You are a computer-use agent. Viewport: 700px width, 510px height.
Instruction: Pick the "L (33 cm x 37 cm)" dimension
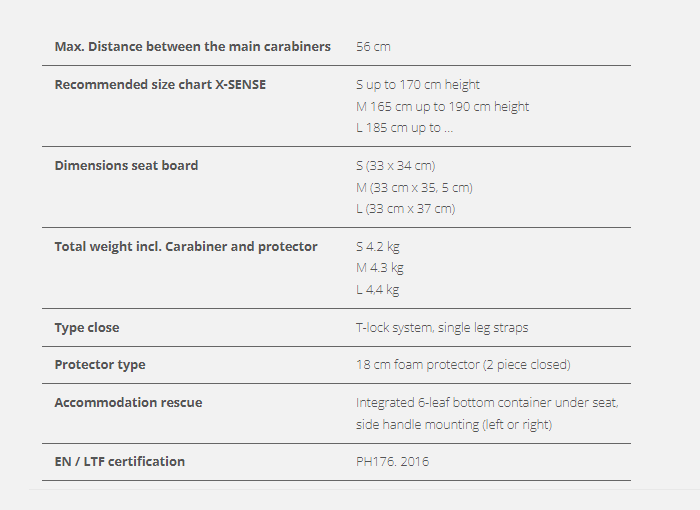pyautogui.click(x=405, y=209)
